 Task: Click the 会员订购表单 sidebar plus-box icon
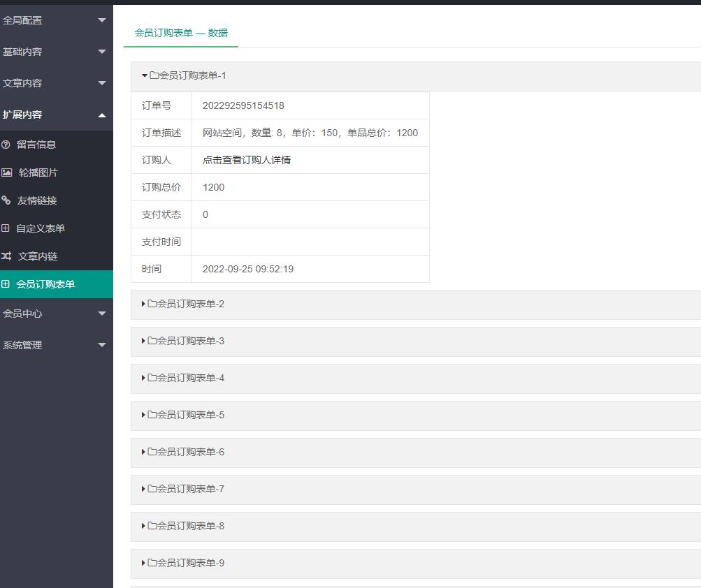click(x=6, y=284)
